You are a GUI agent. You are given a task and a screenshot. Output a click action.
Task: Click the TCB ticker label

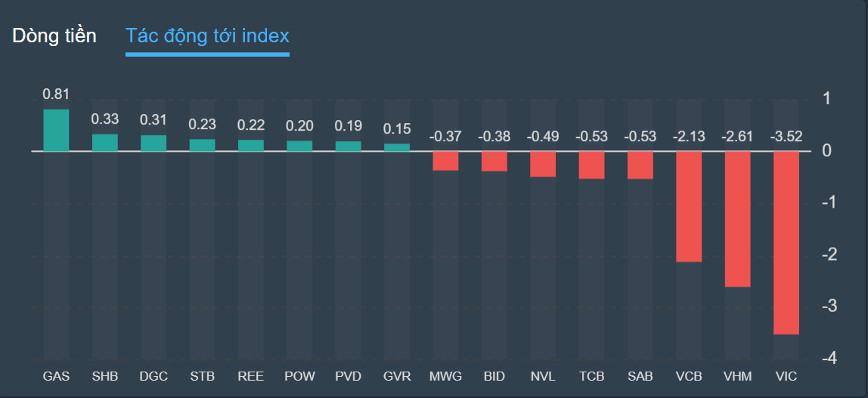point(591,375)
